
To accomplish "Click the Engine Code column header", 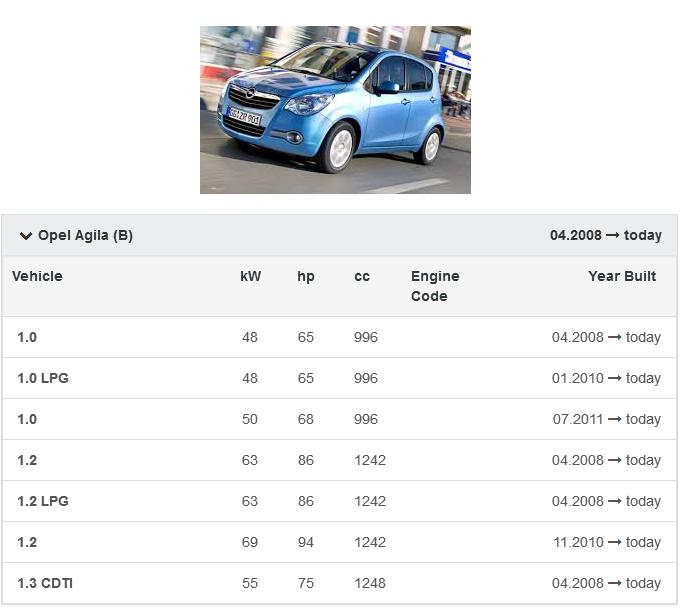I will pos(435,286).
